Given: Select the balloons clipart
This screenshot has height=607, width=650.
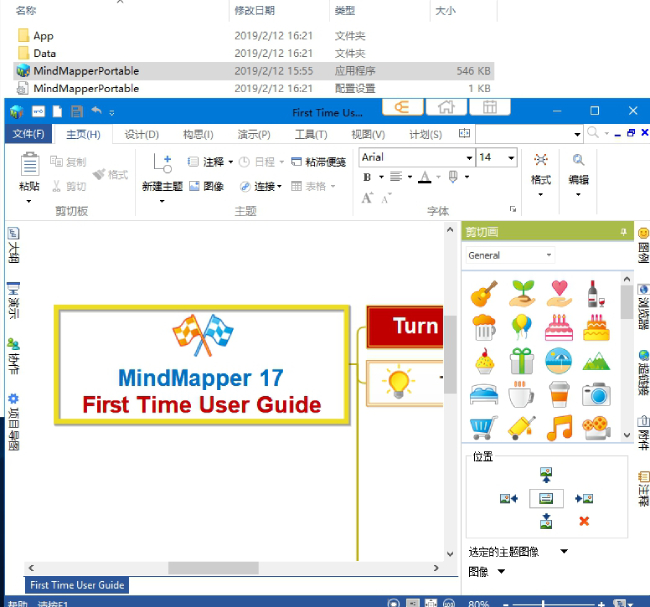Looking at the screenshot, I should 521,327.
